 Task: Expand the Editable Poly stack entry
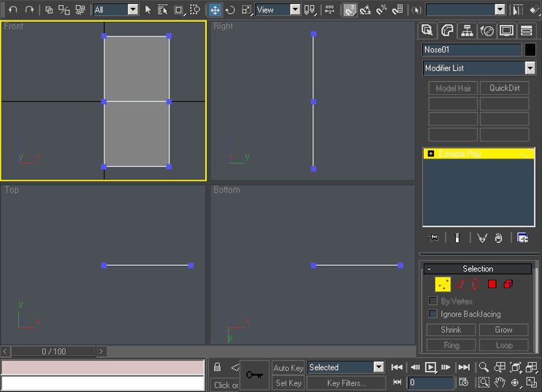pyautogui.click(x=431, y=154)
